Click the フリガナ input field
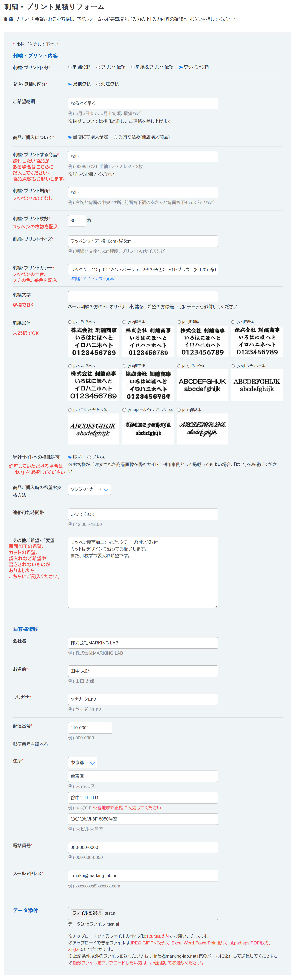 [x=143, y=699]
